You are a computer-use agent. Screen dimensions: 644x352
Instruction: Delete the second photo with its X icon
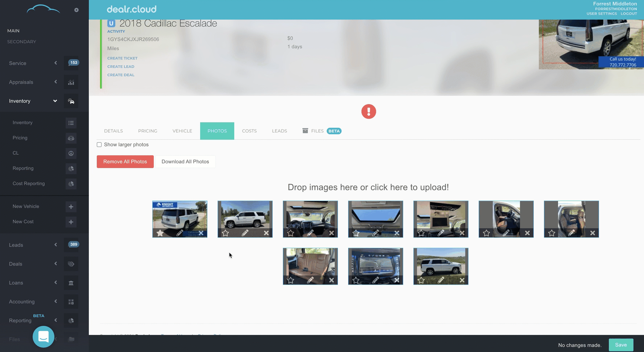266,233
